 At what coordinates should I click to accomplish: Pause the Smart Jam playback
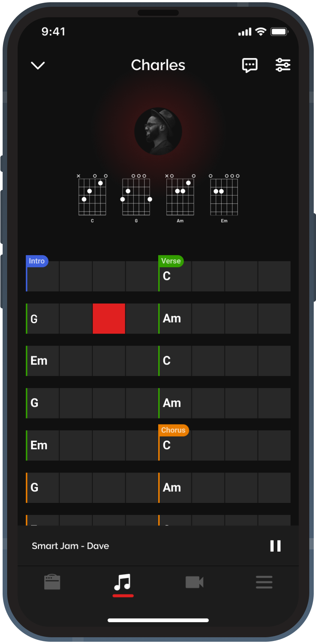click(x=276, y=546)
